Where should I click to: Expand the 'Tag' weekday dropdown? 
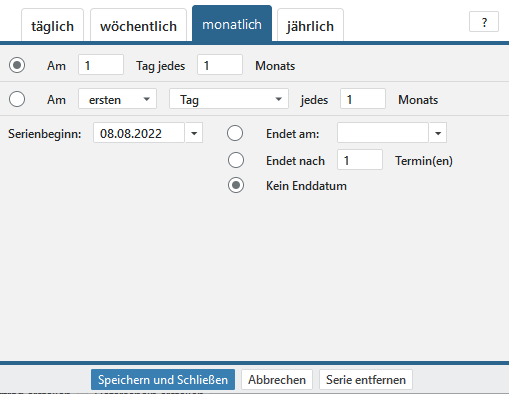(229, 99)
